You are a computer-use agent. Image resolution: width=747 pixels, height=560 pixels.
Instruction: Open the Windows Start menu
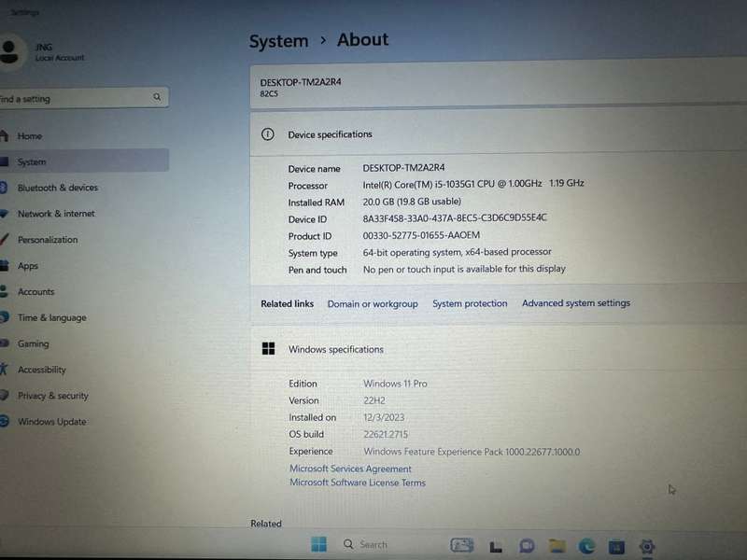(x=318, y=544)
